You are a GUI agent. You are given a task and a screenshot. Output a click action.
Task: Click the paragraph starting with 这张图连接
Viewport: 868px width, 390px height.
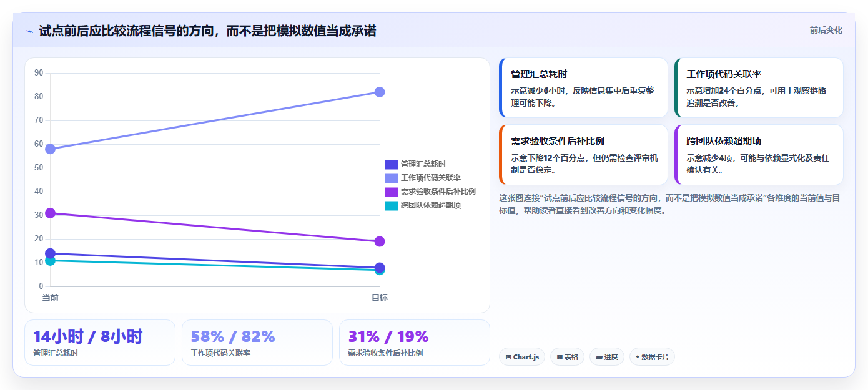point(671,204)
